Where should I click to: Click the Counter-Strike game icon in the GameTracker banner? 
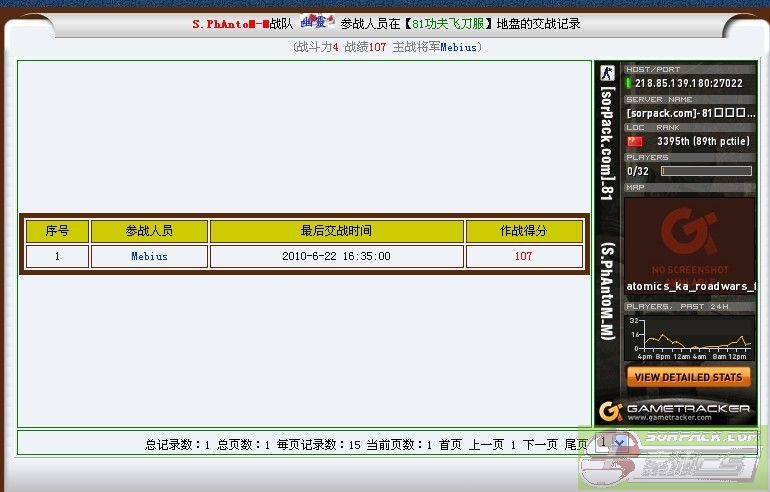605,74
